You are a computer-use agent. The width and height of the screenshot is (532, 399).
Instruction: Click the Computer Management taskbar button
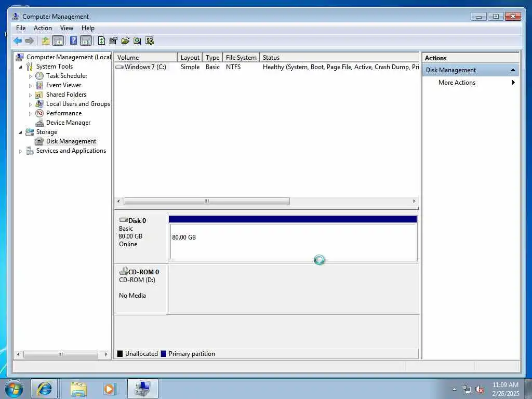pyautogui.click(x=143, y=389)
